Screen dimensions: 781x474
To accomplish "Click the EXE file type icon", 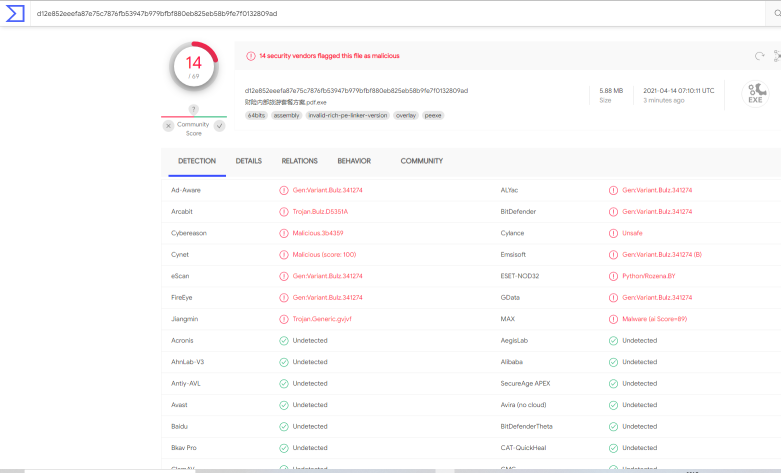I will 755,94.
